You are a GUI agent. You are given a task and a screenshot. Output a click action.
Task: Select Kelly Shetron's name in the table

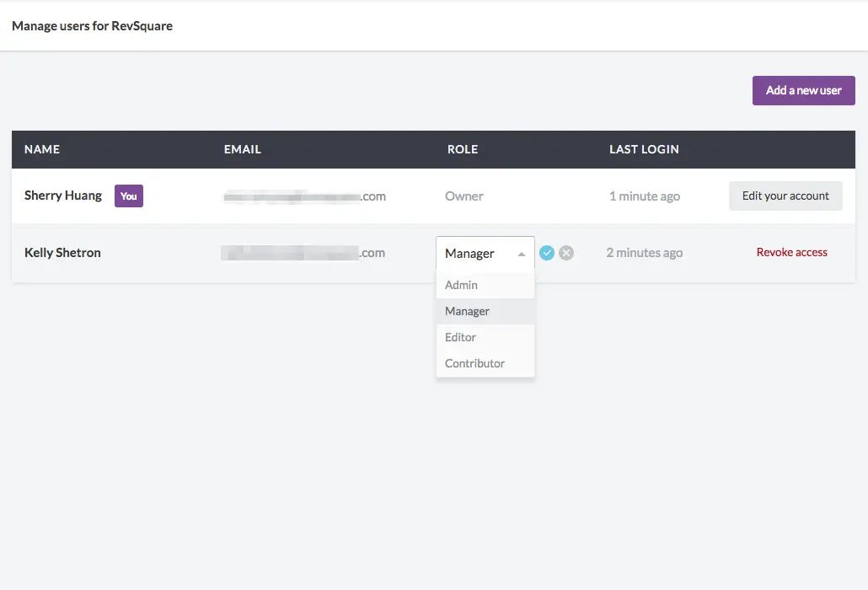tap(62, 252)
